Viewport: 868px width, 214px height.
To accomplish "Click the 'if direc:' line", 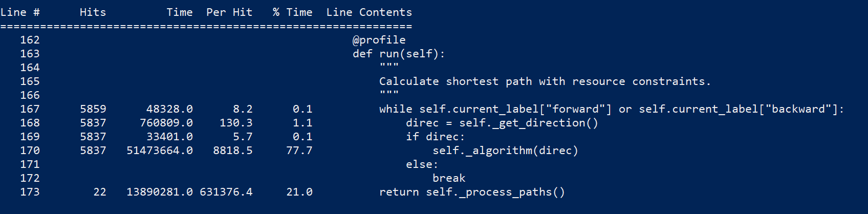I will 435,137.
